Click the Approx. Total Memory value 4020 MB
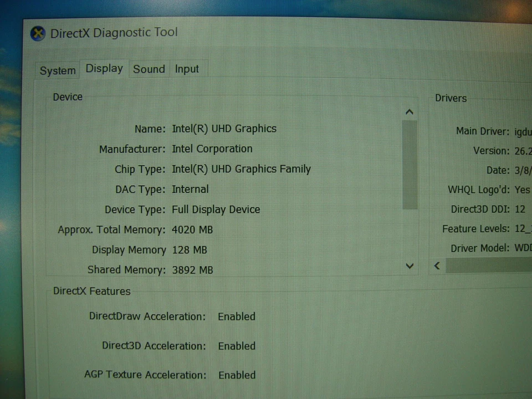The height and width of the screenshot is (399, 532). pos(192,229)
